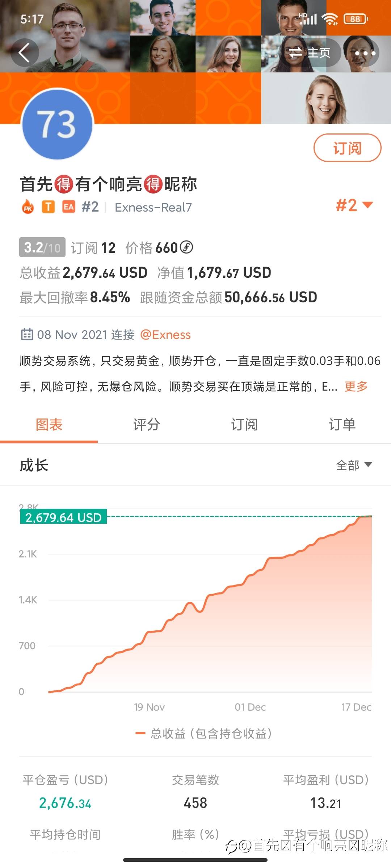Tap the back arrow icon
The image size is (391, 868).
coord(24,53)
